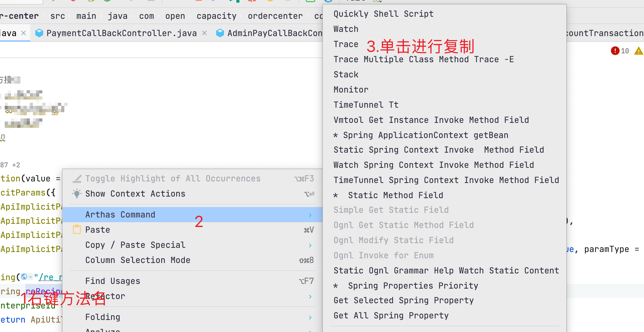Expand the Arthas Command submenu arrow
The height and width of the screenshot is (332, 644).
(x=310, y=215)
